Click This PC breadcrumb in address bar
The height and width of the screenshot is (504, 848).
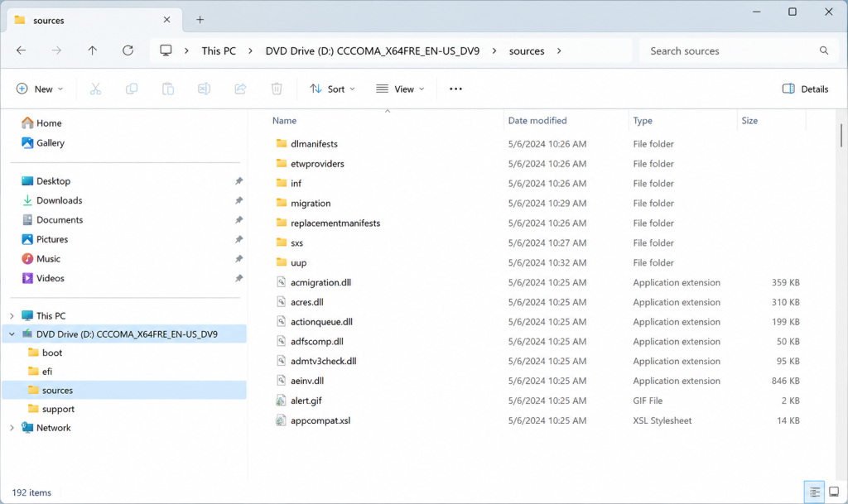pos(219,50)
